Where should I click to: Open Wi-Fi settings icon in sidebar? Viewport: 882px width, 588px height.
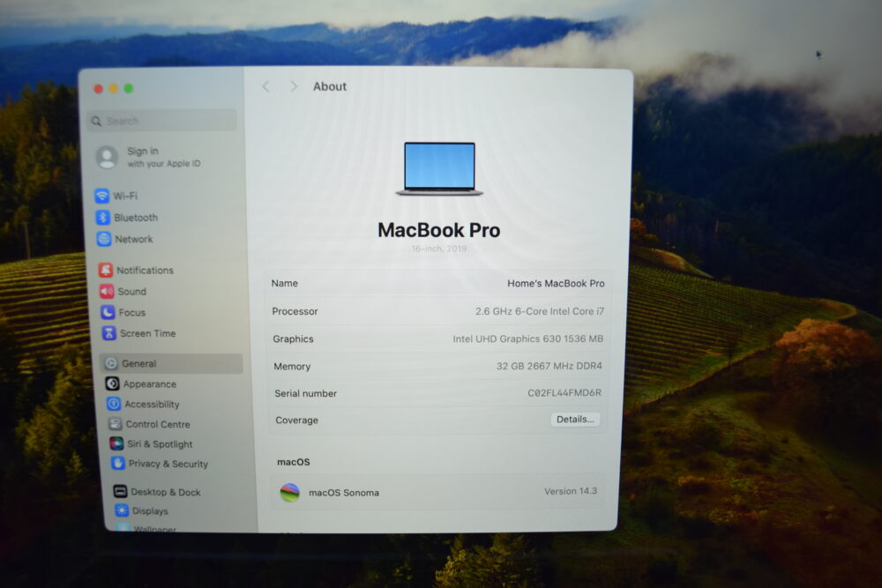pyautogui.click(x=101, y=196)
